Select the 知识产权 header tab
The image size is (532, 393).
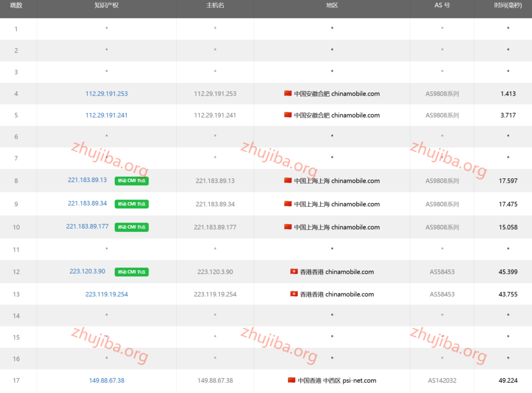pos(106,8)
